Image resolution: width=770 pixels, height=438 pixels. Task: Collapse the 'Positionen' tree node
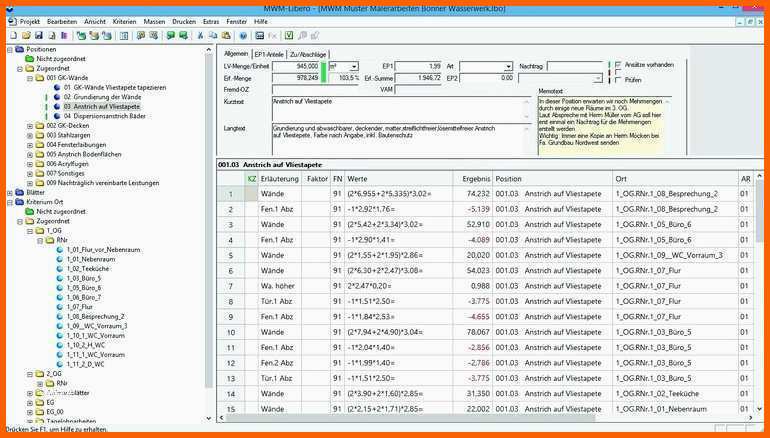pos(10,50)
